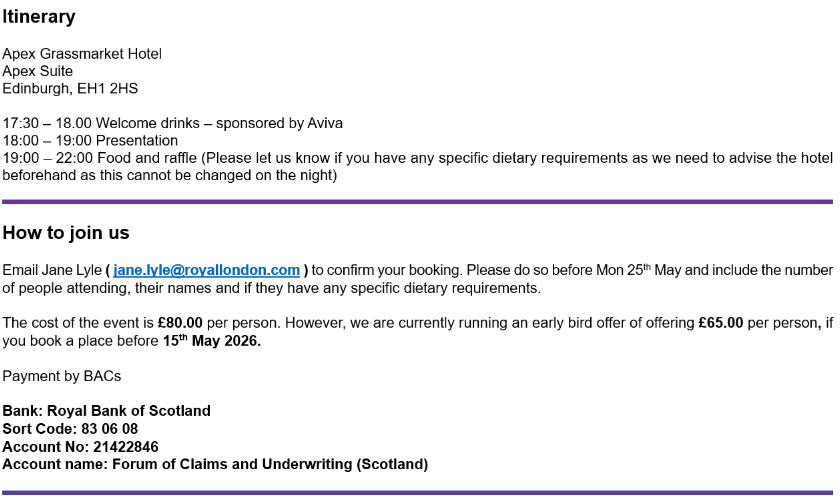
Task: Click the bold £80.00 price
Action: click(x=180, y=324)
